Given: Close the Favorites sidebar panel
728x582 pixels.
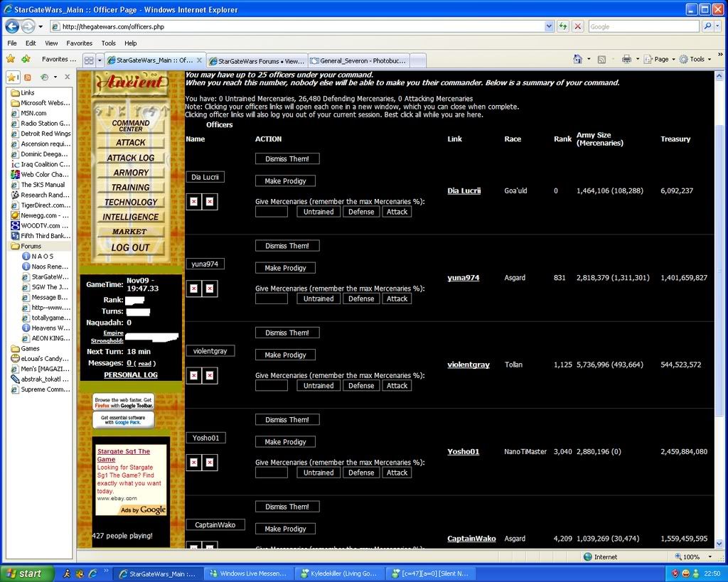Looking at the screenshot, I should coord(68,77).
